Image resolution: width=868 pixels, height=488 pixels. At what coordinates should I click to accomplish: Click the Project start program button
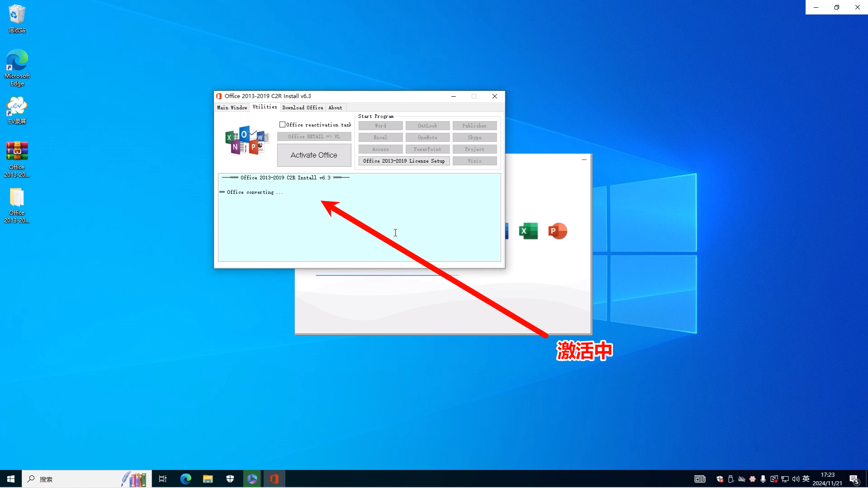(474, 149)
